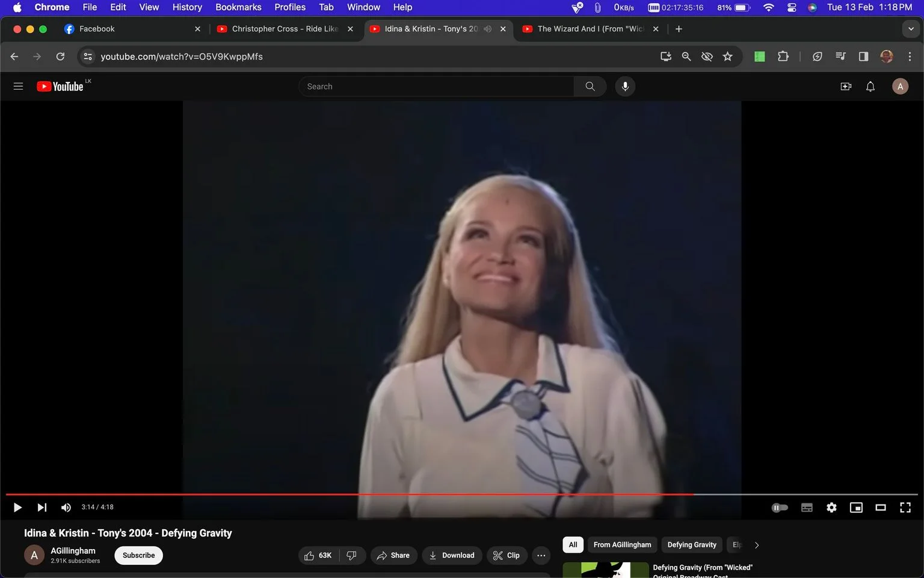This screenshot has width=924, height=578.
Task: Click the address bar URL
Action: (x=182, y=57)
